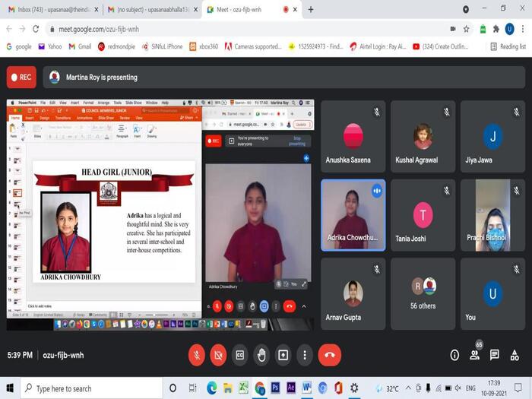The image size is (532, 399).
Task: Open the Cameras supported bookmark
Action: (x=253, y=46)
